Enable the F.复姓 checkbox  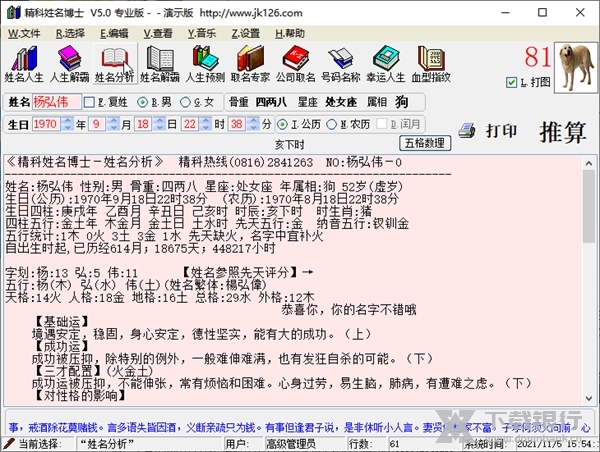(89, 102)
